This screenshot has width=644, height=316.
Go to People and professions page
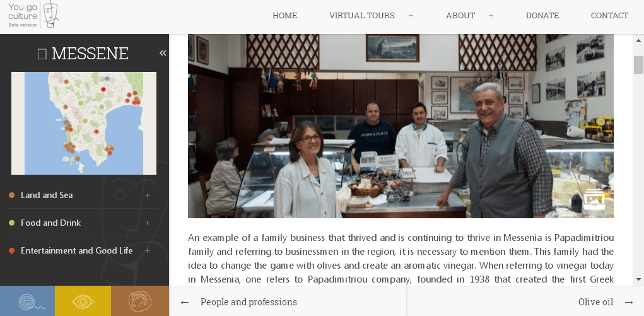(249, 303)
